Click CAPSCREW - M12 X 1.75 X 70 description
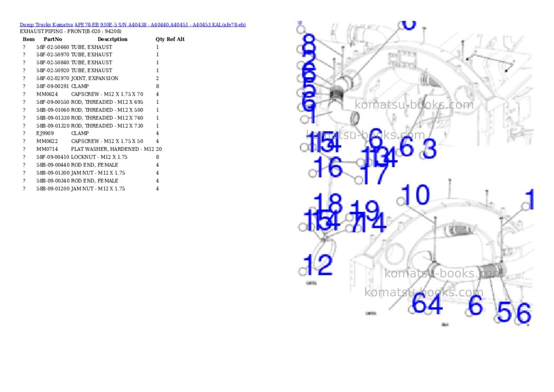 [x=107, y=94]
